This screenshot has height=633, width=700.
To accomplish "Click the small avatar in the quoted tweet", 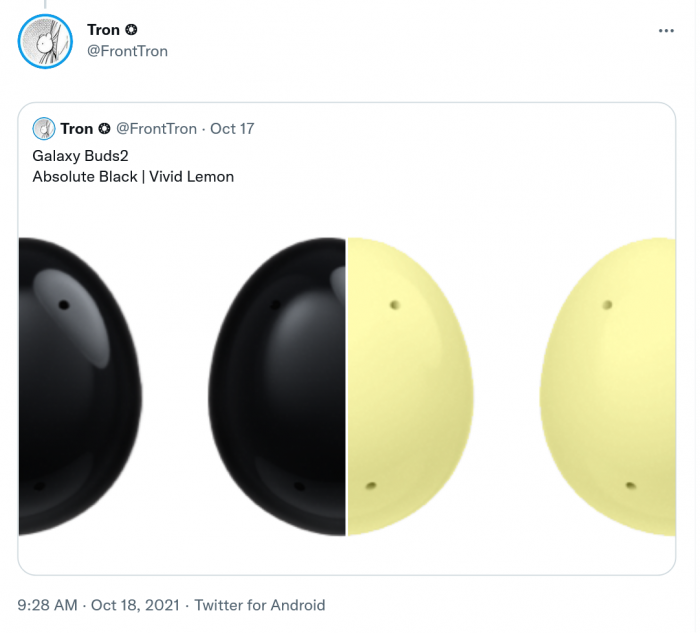I will click(x=44, y=128).
